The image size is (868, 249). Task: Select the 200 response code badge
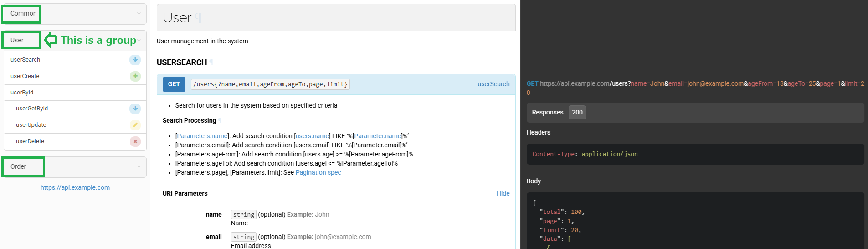[577, 112]
